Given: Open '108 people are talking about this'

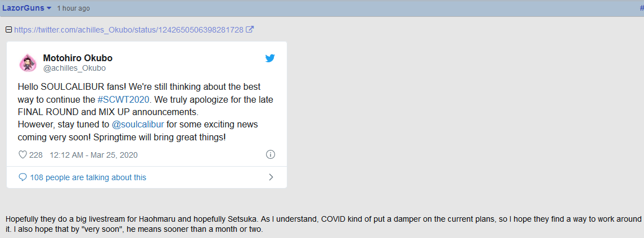Looking at the screenshot, I should (88, 177).
